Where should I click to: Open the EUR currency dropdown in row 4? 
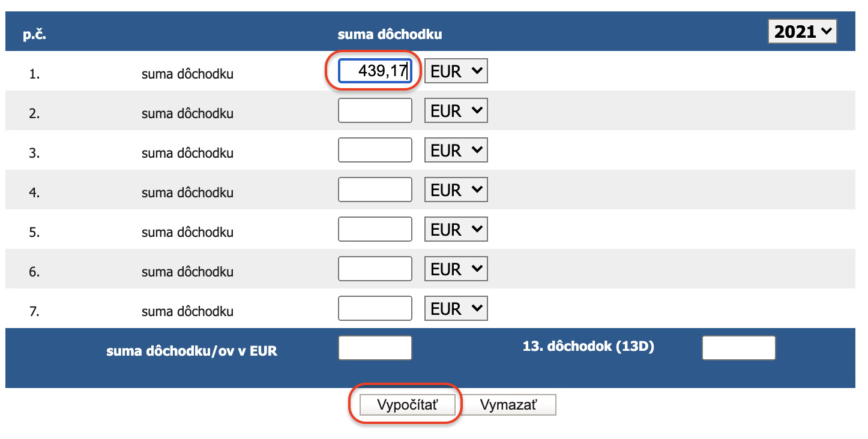[456, 190]
